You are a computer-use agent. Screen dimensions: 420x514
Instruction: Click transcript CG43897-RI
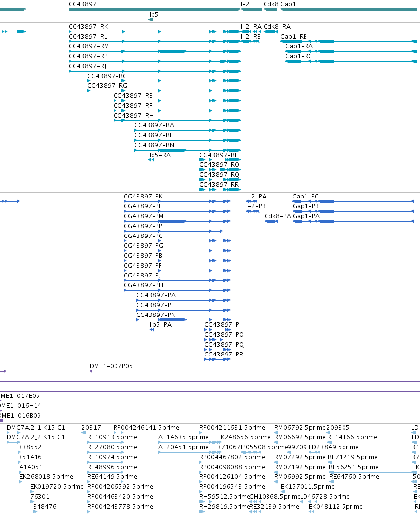[x=218, y=155]
